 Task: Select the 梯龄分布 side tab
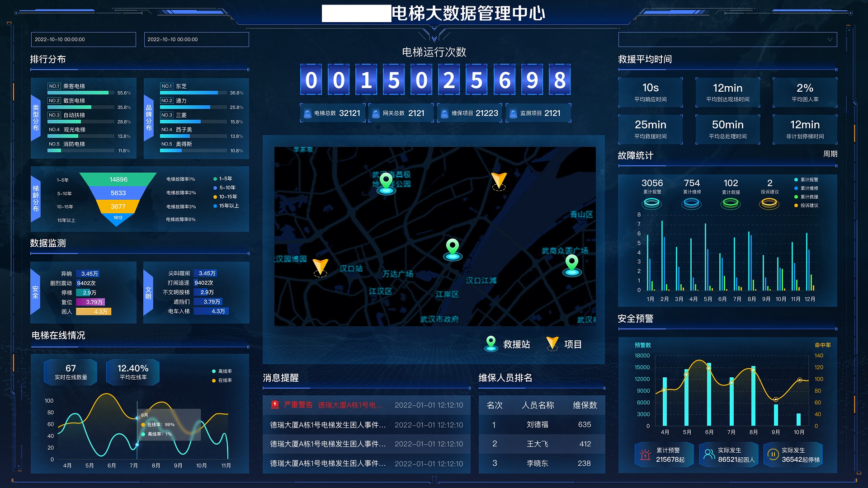click(36, 198)
